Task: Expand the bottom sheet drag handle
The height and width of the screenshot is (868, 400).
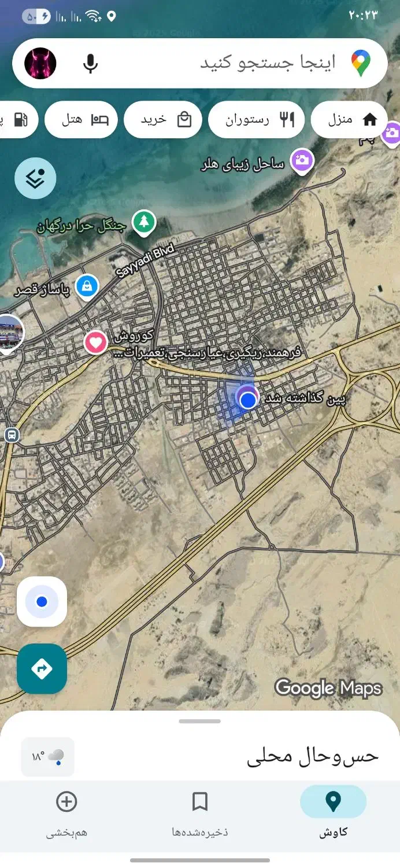Action: coord(200,721)
